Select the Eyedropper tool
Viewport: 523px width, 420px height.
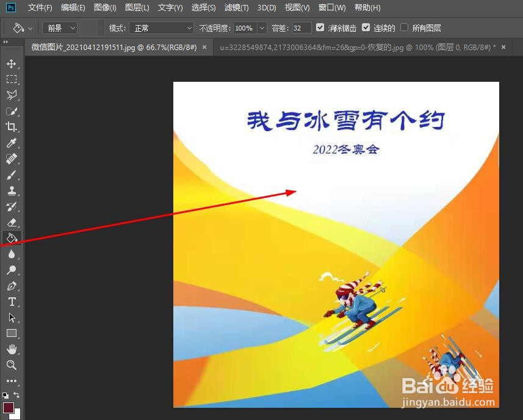coord(12,143)
